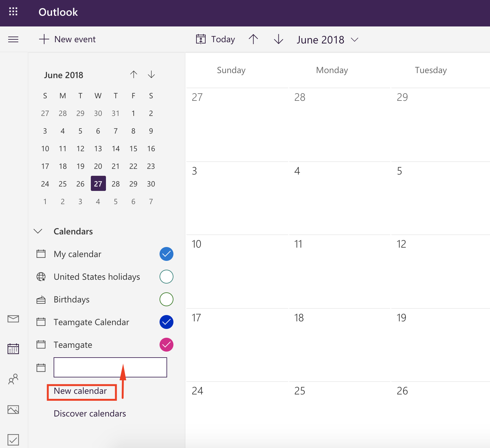Click New calendar link
Viewport: 490px width, 448px height.
80,391
